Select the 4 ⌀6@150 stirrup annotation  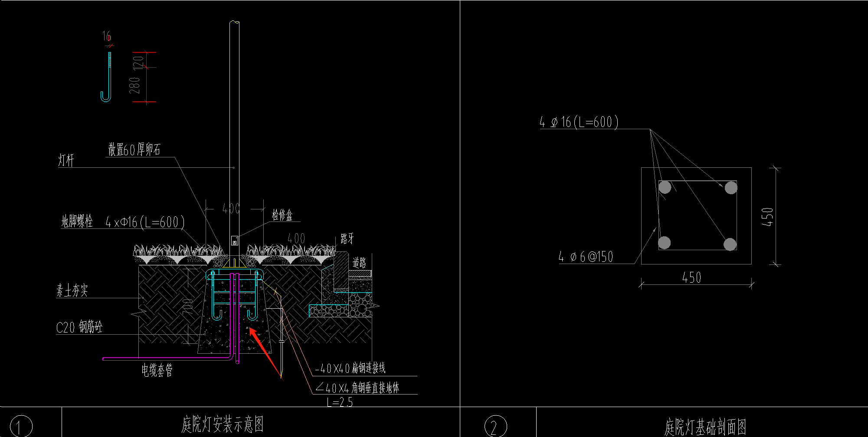click(x=586, y=257)
